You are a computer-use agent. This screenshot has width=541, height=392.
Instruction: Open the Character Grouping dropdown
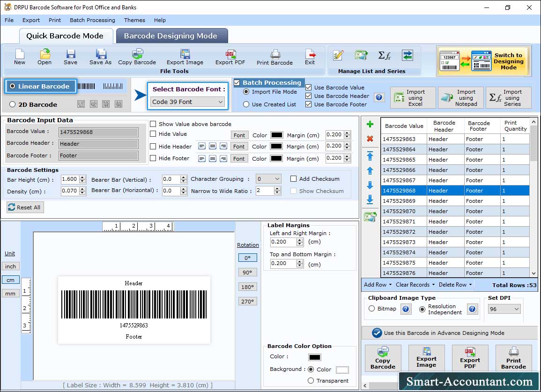coord(268,179)
